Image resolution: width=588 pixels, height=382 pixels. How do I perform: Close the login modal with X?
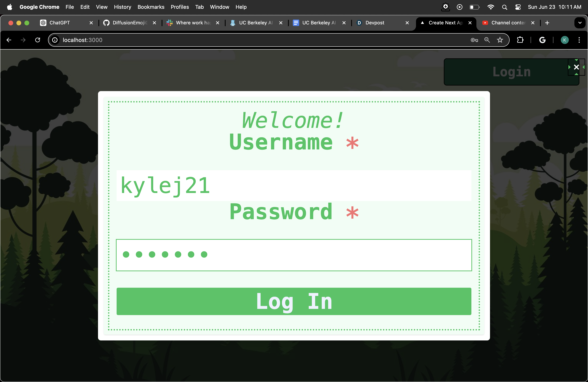point(576,67)
